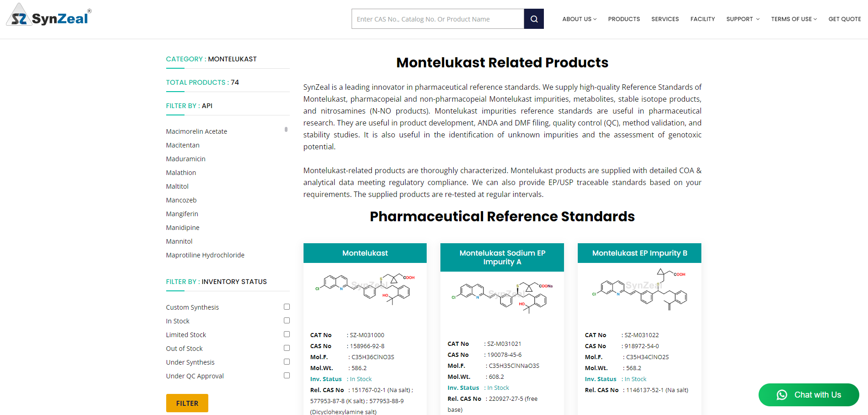The width and height of the screenshot is (868, 415).
Task: Enable the Under QC Approval checkbox
Action: tap(287, 376)
